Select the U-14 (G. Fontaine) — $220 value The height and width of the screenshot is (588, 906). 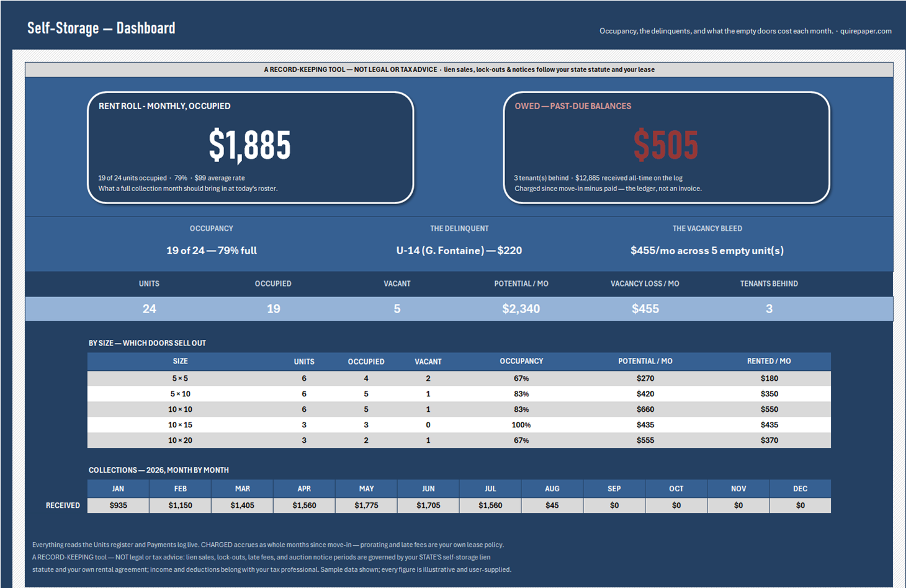[459, 251]
